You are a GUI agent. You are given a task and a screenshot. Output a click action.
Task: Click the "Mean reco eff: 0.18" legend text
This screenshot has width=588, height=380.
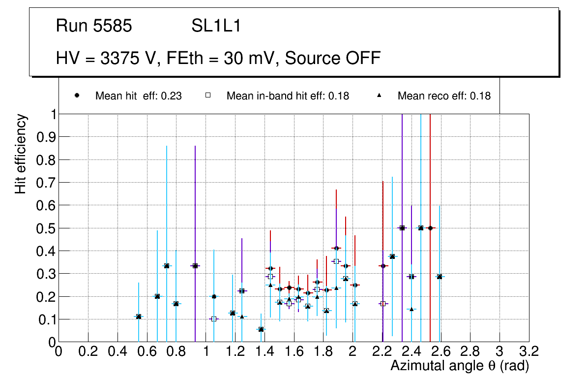click(x=444, y=96)
